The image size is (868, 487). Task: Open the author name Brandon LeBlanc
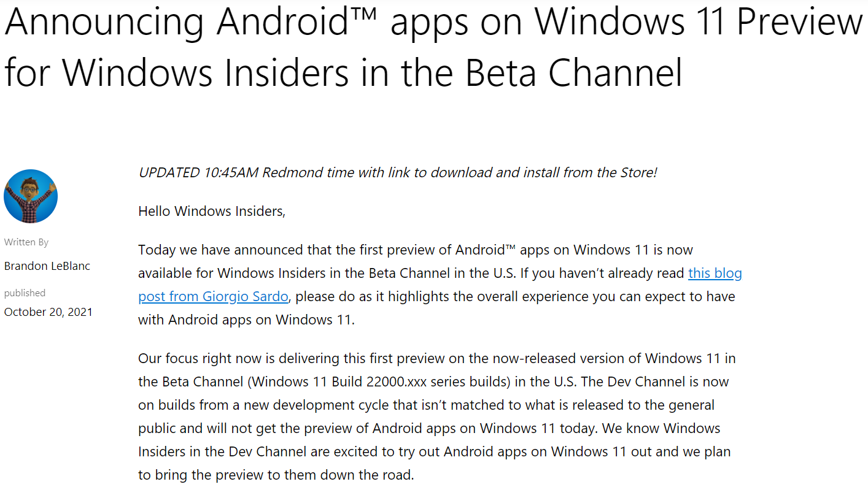[x=47, y=266]
